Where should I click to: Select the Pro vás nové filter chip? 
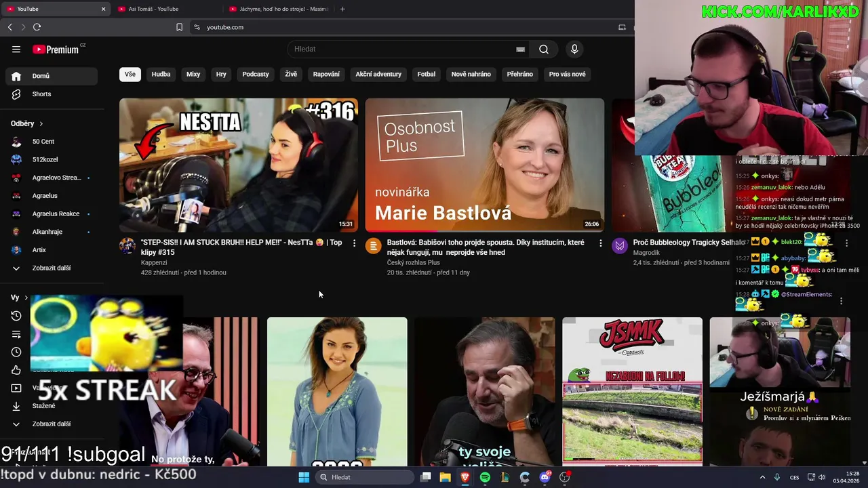point(568,74)
